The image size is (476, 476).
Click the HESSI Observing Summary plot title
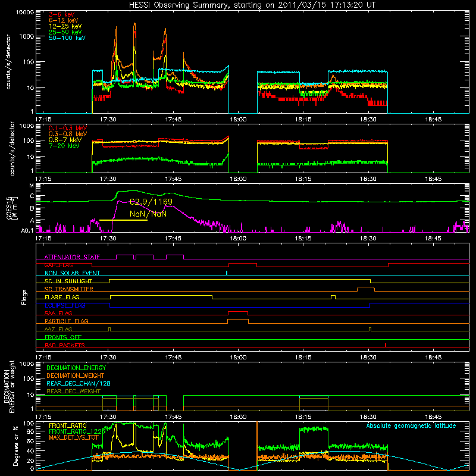(x=252, y=5)
